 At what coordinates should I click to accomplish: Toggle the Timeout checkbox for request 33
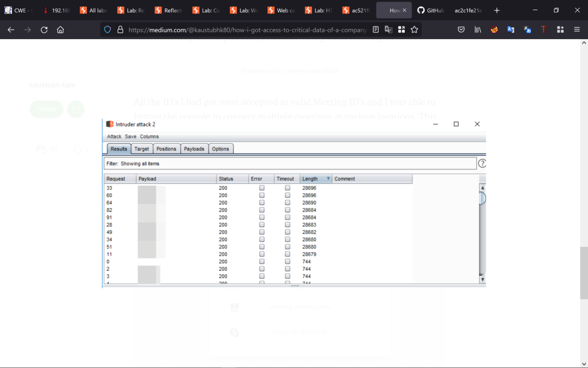click(x=288, y=188)
